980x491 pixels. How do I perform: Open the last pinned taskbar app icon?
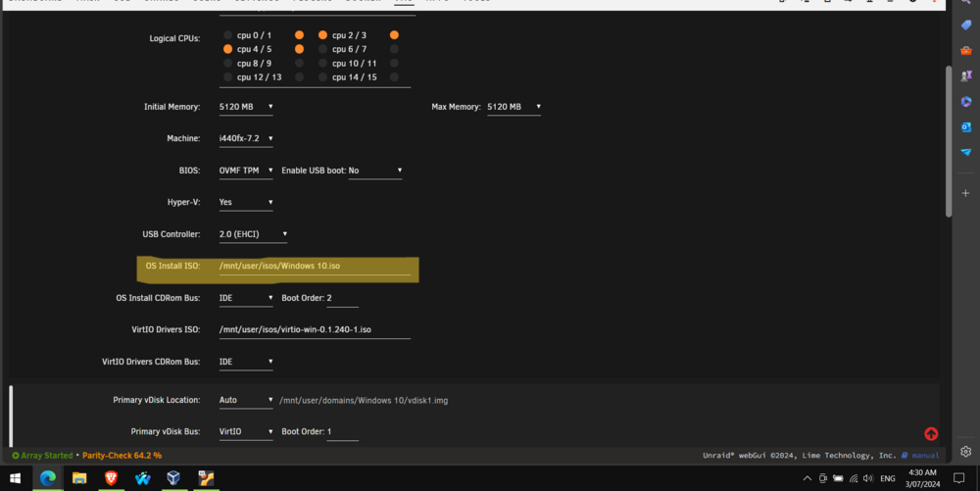[x=206, y=478]
